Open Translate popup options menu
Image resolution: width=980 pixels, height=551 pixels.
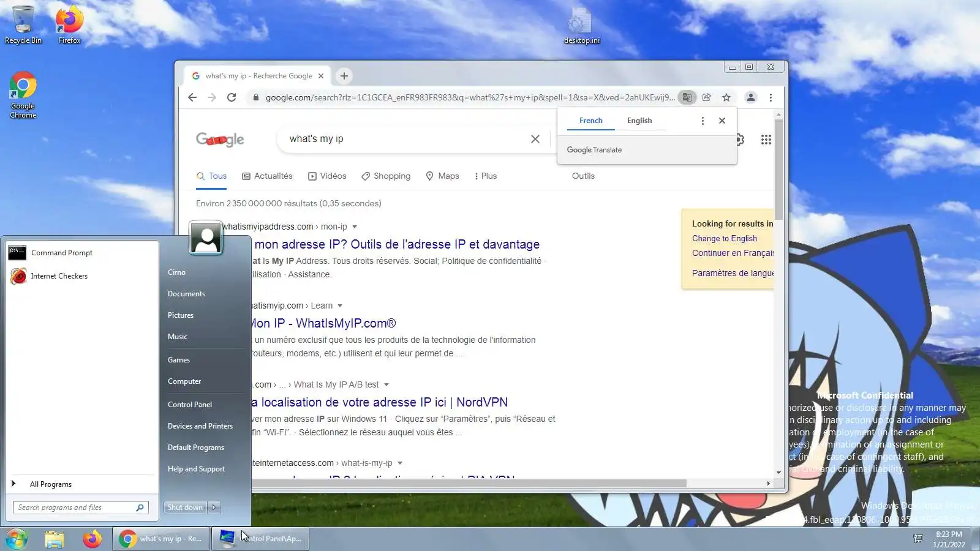[703, 121]
